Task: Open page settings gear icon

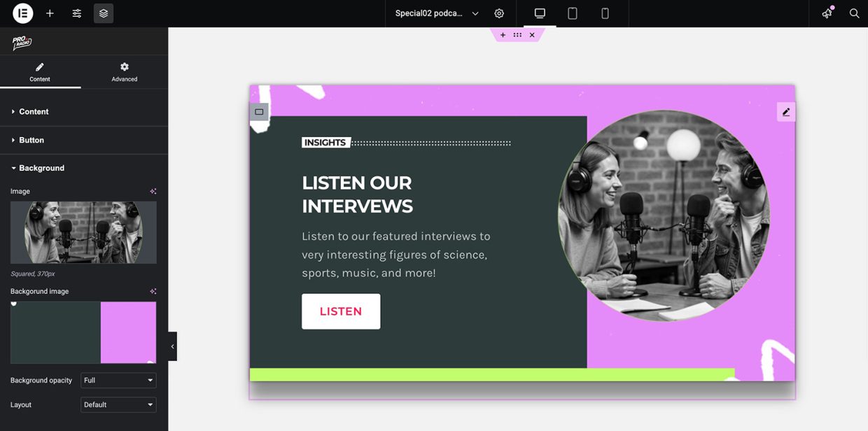Action: (499, 13)
